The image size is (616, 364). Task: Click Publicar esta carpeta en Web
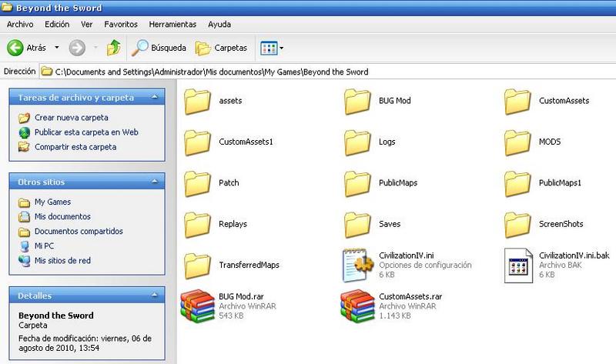tap(85, 132)
